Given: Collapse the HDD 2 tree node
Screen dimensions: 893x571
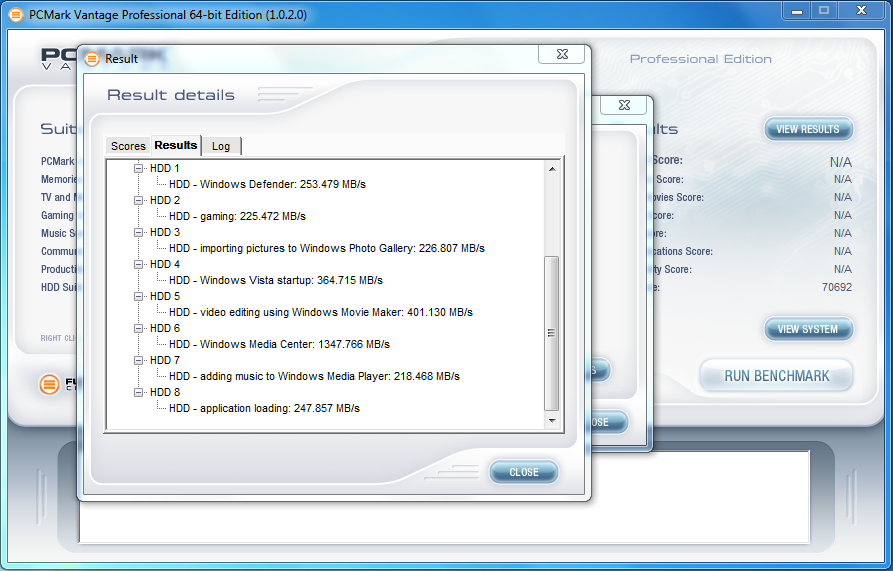Looking at the screenshot, I should pyautogui.click(x=138, y=200).
